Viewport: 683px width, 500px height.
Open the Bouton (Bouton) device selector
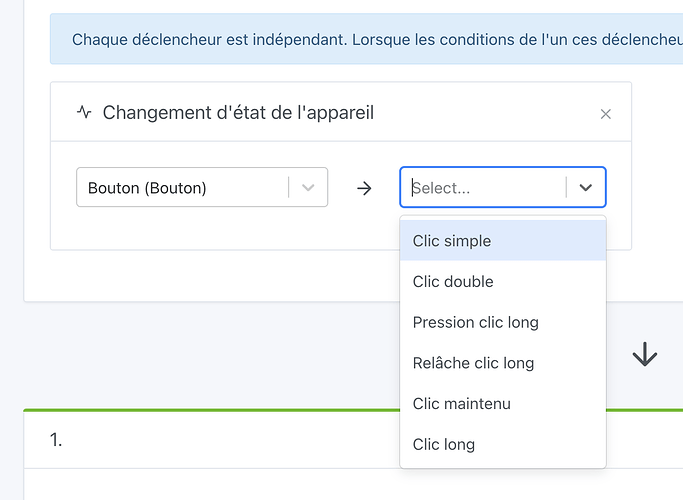click(x=201, y=188)
